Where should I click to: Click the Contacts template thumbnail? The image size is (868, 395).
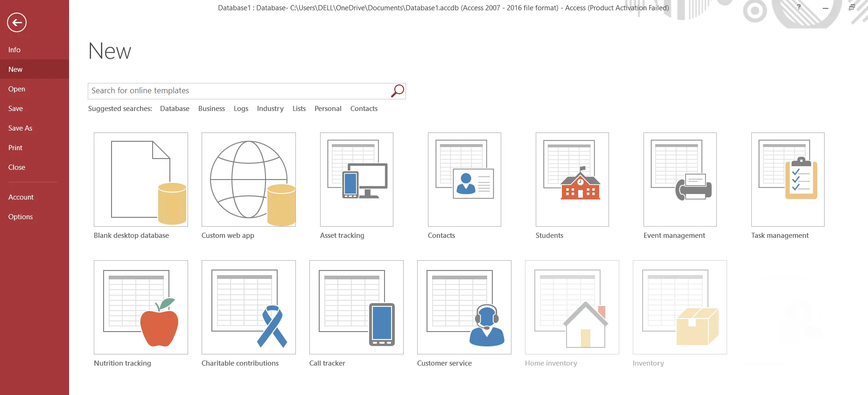[464, 180]
